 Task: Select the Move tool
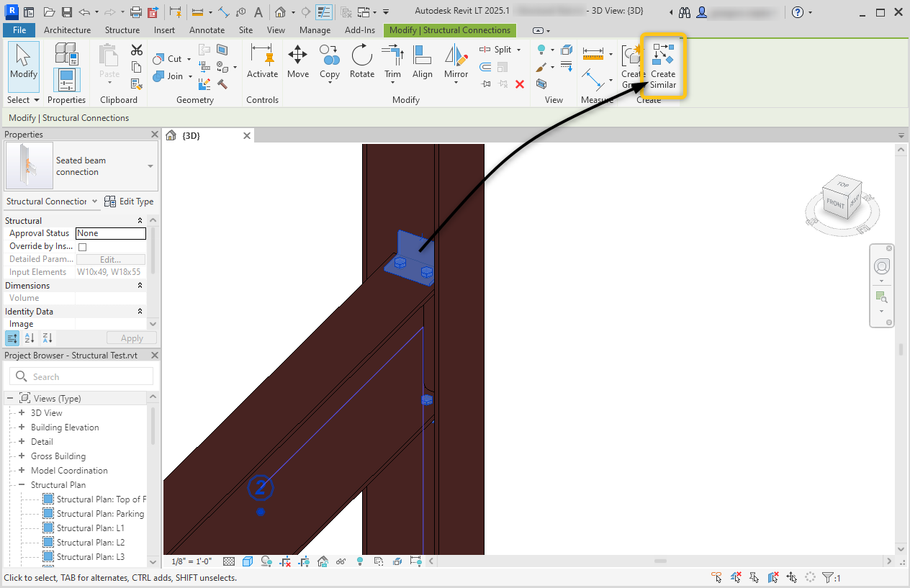[x=297, y=63]
